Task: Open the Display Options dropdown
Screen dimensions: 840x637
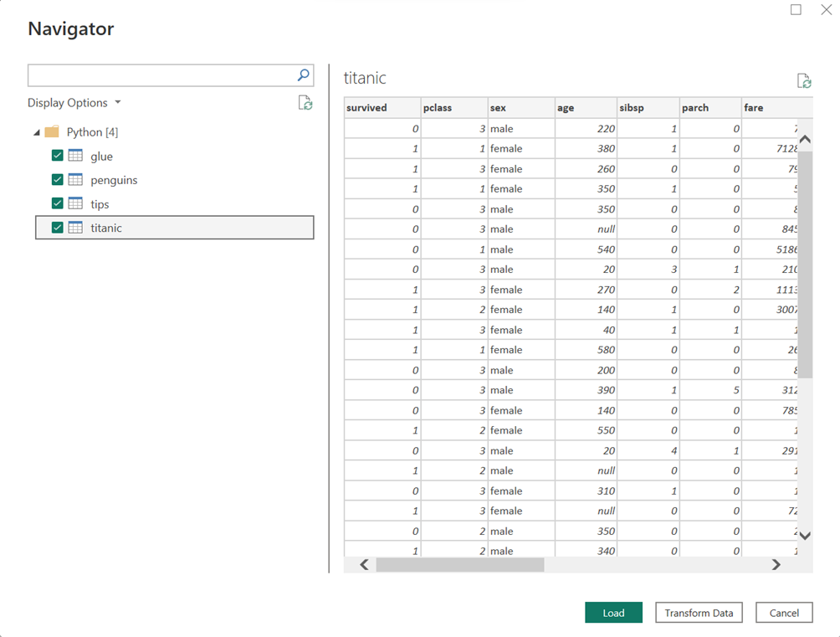Action: click(74, 102)
